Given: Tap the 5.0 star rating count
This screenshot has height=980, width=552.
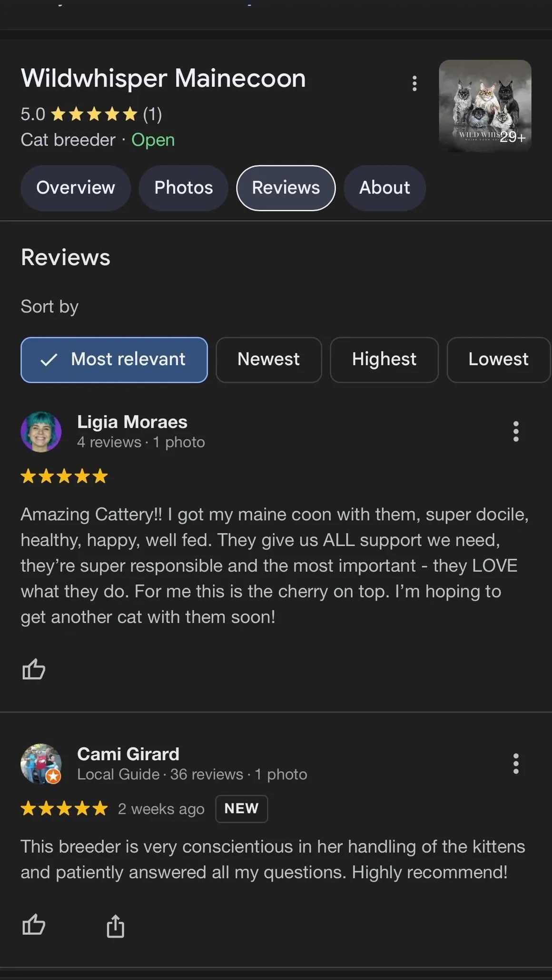Looking at the screenshot, I should (152, 114).
